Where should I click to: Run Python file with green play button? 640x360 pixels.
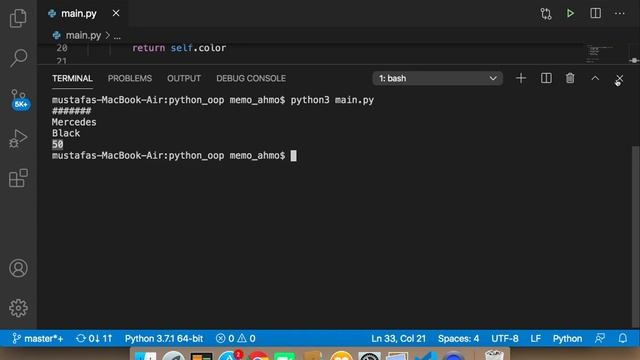(x=570, y=13)
